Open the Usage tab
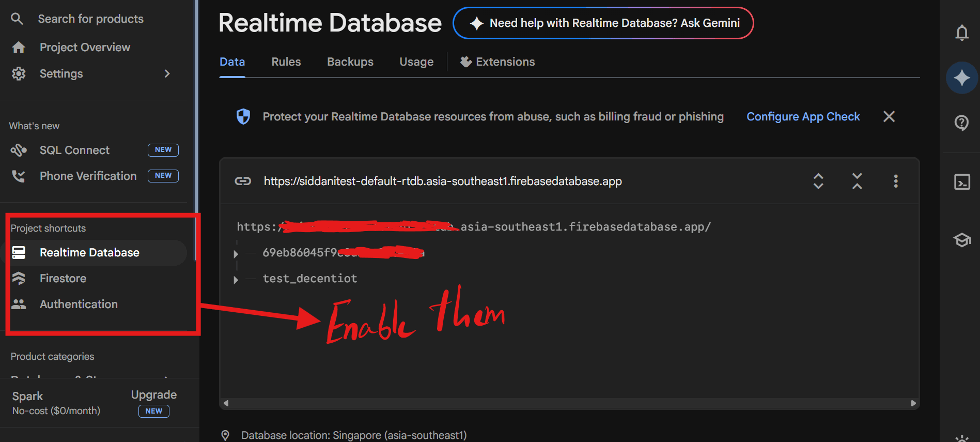 point(416,62)
